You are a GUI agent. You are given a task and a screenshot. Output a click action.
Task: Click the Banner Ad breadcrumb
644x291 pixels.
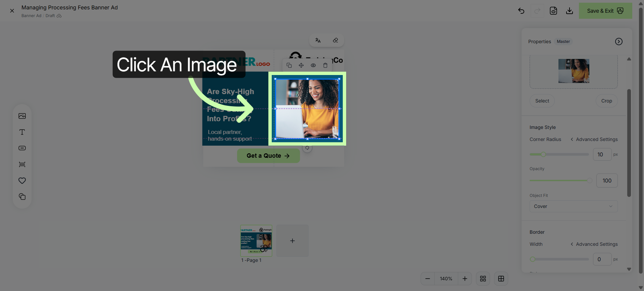click(32, 16)
